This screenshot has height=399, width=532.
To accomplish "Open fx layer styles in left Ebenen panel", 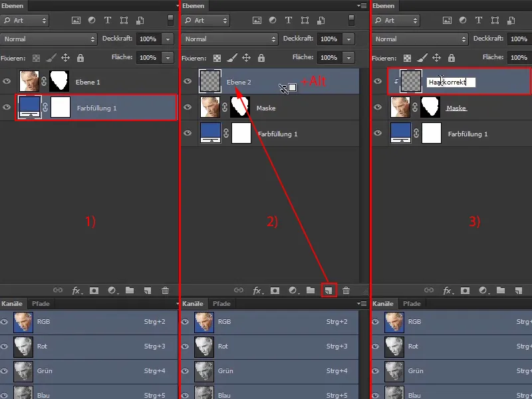I will point(76,291).
